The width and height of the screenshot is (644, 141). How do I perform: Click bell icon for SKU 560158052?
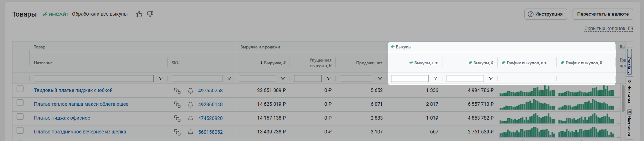pos(190,132)
